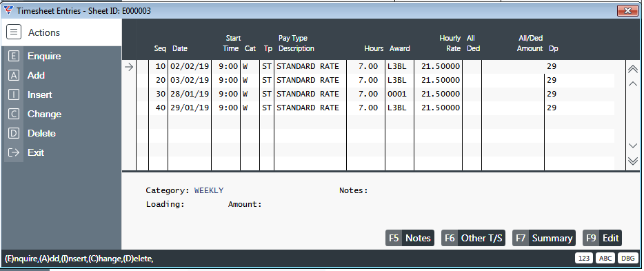Click the Hours column header

pyautogui.click(x=374, y=48)
